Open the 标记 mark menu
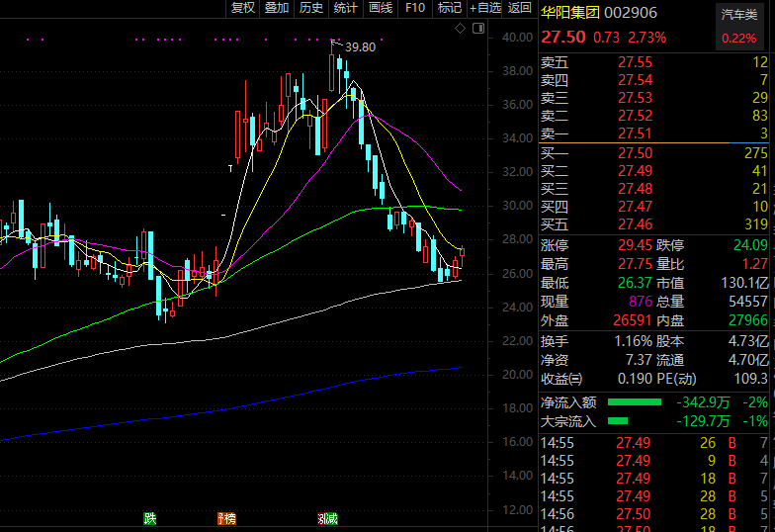This screenshot has width=775, height=532. coord(449,8)
